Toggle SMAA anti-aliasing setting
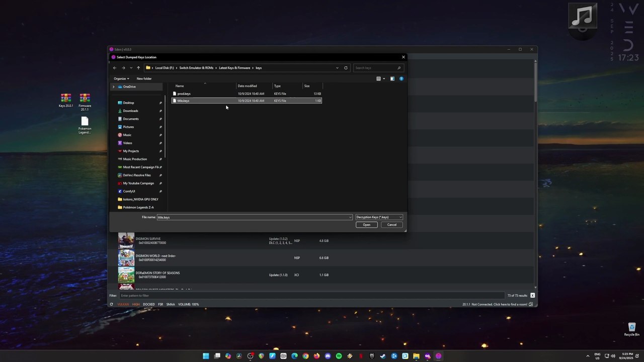This screenshot has width=644, height=362. (171, 304)
